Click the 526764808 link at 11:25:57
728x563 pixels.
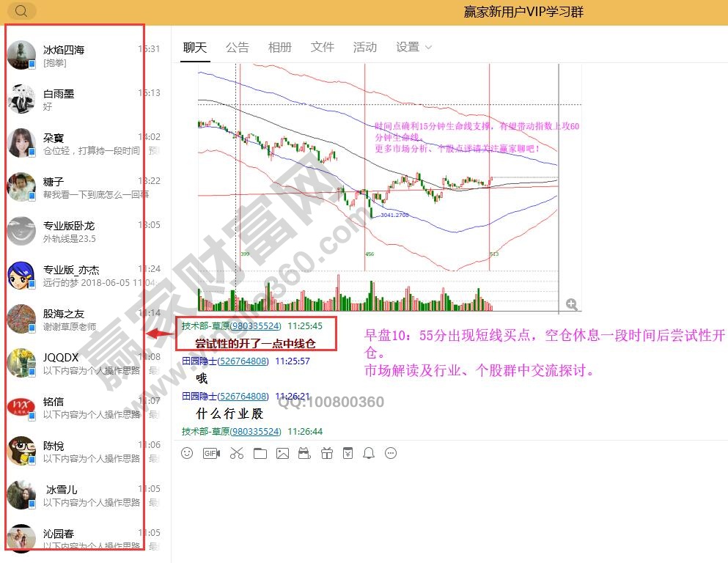(x=244, y=361)
